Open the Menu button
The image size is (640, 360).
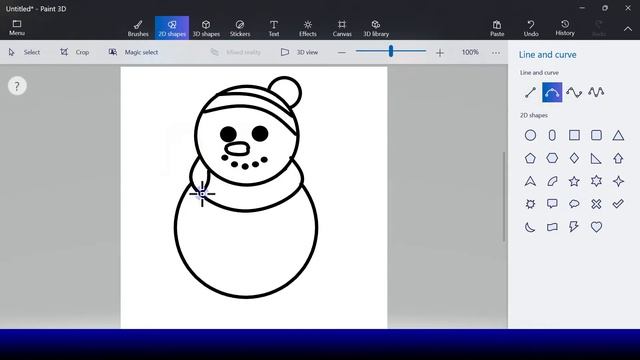pos(17,28)
